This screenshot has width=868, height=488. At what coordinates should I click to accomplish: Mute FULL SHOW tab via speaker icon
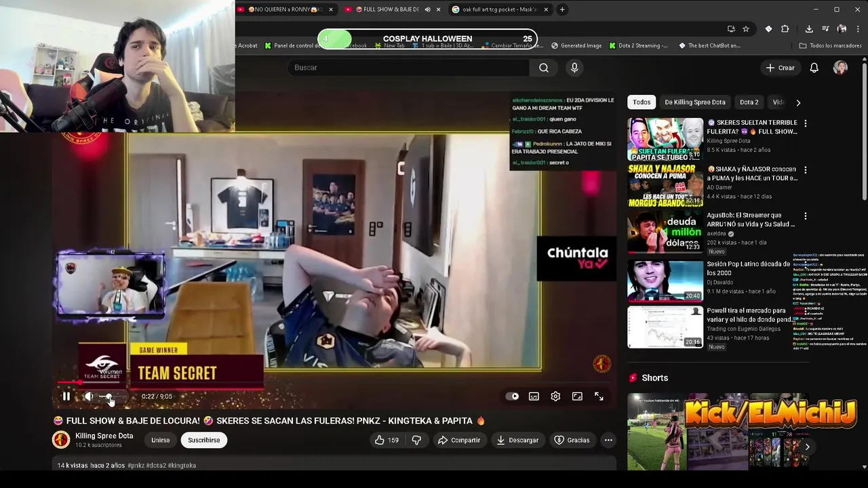coord(427,9)
